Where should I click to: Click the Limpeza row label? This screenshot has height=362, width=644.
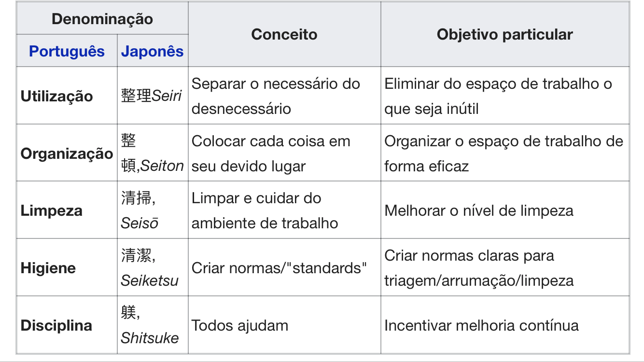point(51,210)
